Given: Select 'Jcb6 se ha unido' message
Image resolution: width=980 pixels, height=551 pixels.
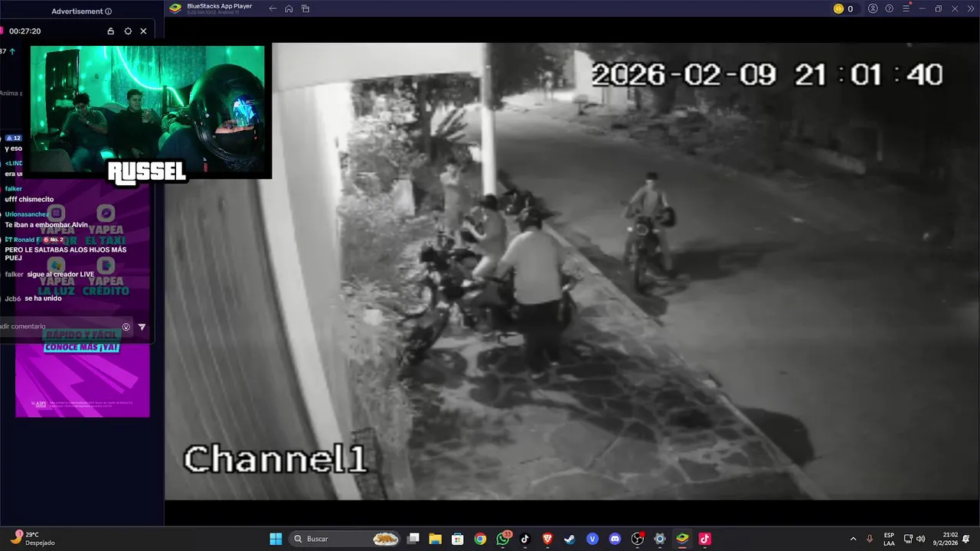Looking at the screenshot, I should (x=33, y=298).
